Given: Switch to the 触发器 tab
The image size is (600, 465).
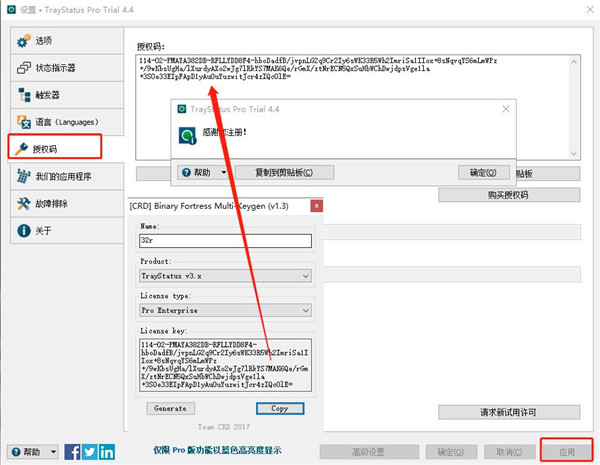Looking at the screenshot, I should point(67,95).
